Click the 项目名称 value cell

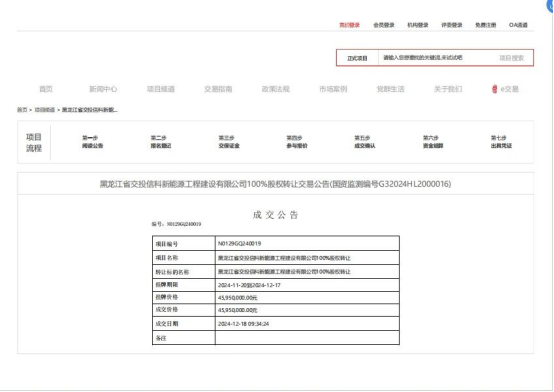pos(307,258)
